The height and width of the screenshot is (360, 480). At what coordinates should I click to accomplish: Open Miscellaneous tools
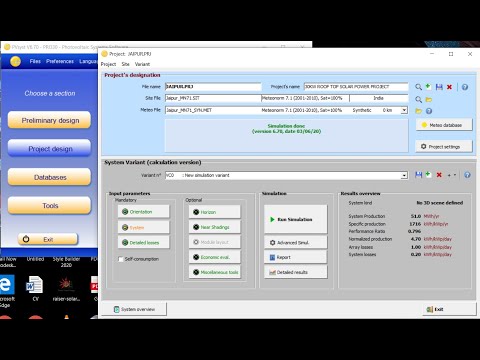(x=214, y=272)
